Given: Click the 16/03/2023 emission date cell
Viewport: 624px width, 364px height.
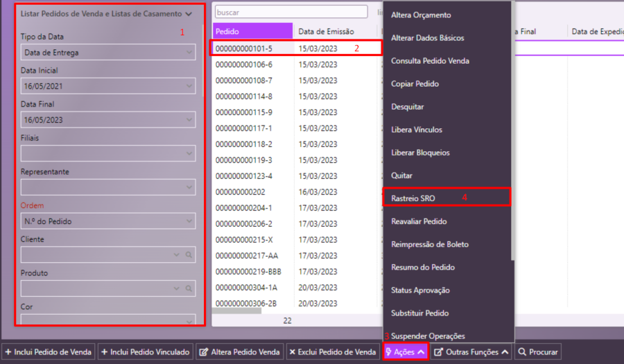Looking at the screenshot, I should (x=318, y=192).
